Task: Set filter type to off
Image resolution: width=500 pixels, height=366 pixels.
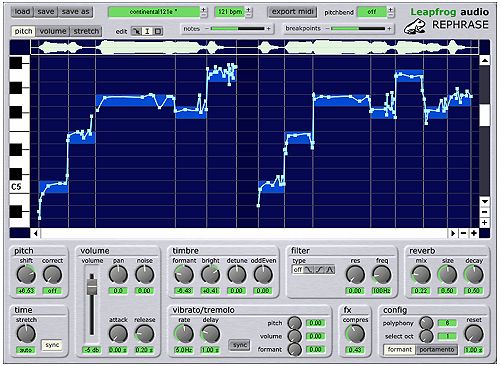Action: (298, 269)
